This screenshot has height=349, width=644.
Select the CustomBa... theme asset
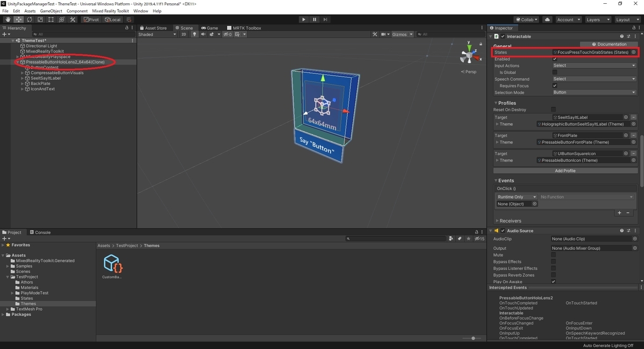112,267
